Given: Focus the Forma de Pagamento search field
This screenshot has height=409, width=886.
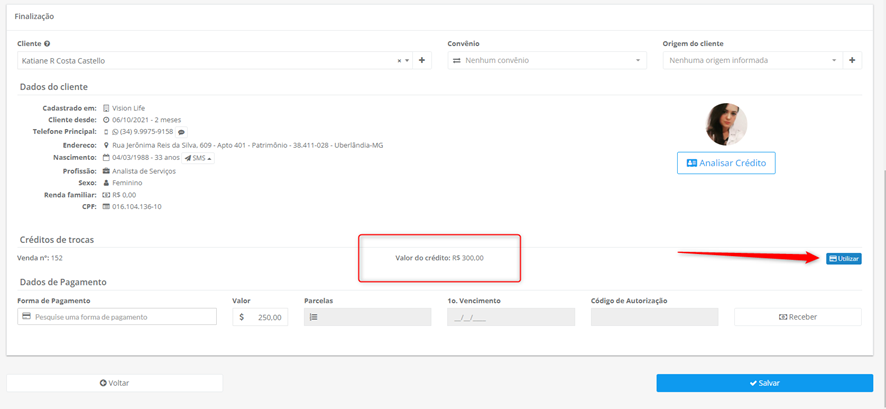Looking at the screenshot, I should pos(117,317).
